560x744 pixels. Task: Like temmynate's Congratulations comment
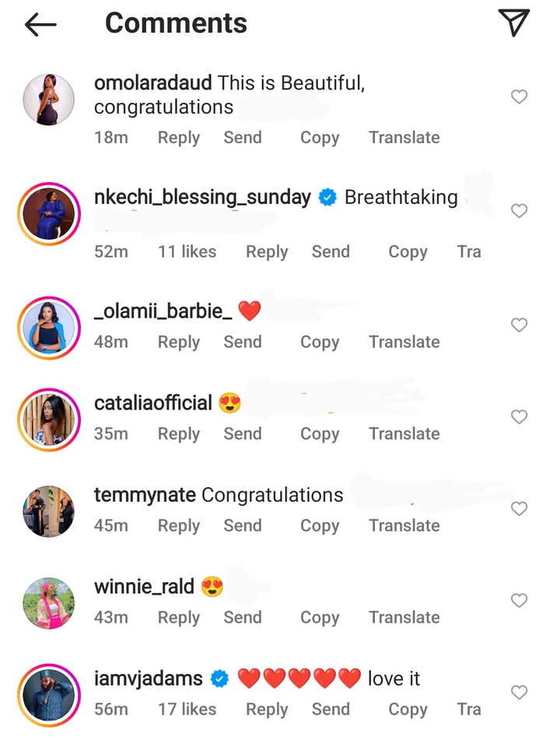(x=519, y=509)
